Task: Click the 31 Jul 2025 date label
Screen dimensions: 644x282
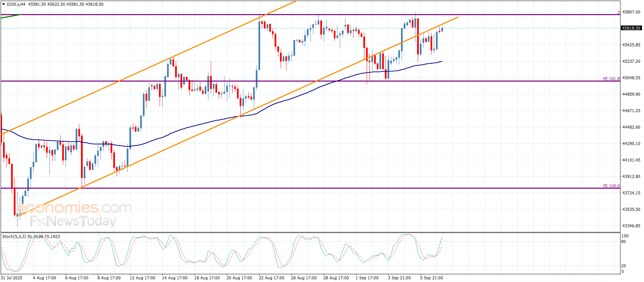Action: 11,278
